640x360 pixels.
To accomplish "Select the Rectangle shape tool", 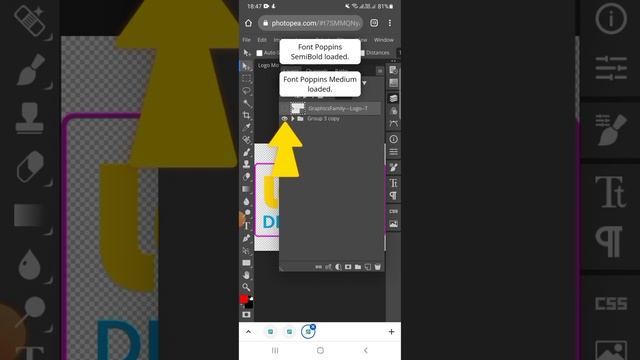I will pyautogui.click(x=246, y=262).
